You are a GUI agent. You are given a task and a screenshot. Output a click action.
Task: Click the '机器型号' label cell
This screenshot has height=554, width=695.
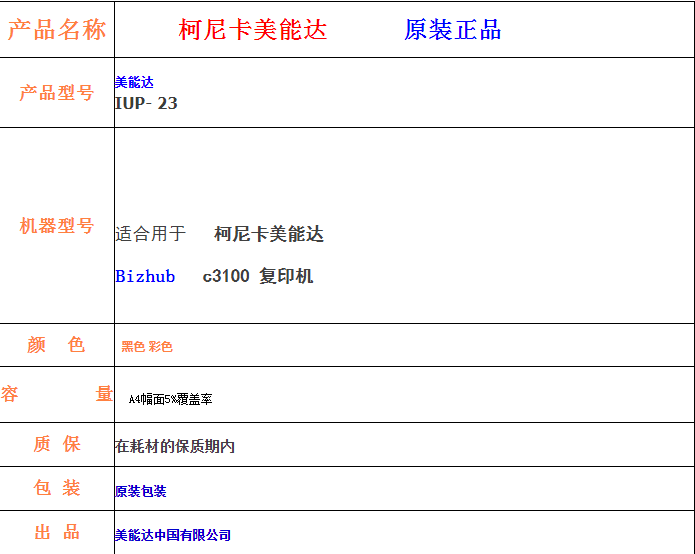(x=57, y=226)
